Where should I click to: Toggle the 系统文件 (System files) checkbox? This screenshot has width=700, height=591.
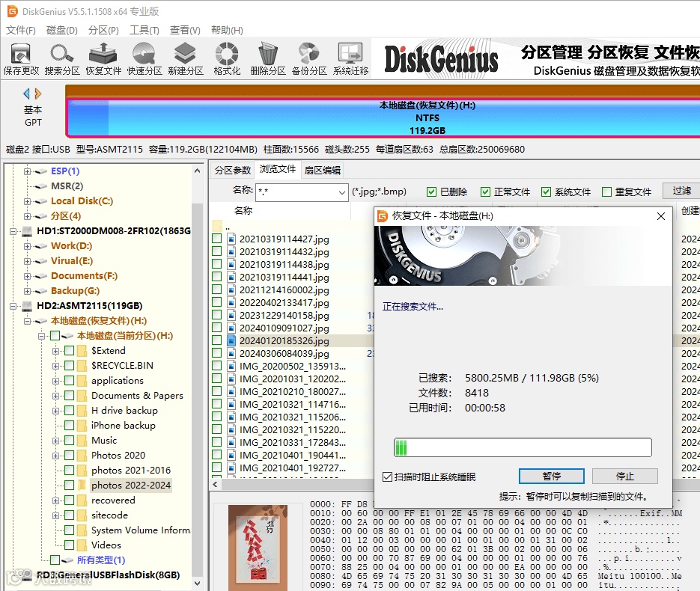pyautogui.click(x=546, y=192)
